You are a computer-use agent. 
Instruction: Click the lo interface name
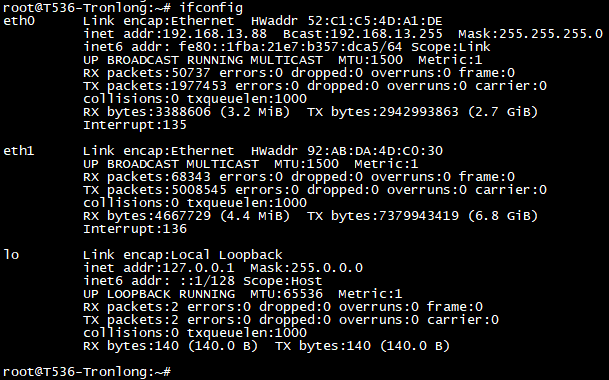coord(11,254)
